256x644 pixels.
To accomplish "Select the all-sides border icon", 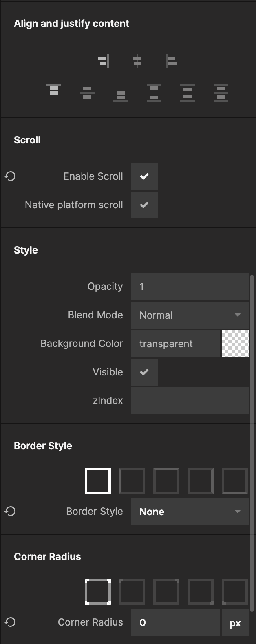I will [98, 481].
